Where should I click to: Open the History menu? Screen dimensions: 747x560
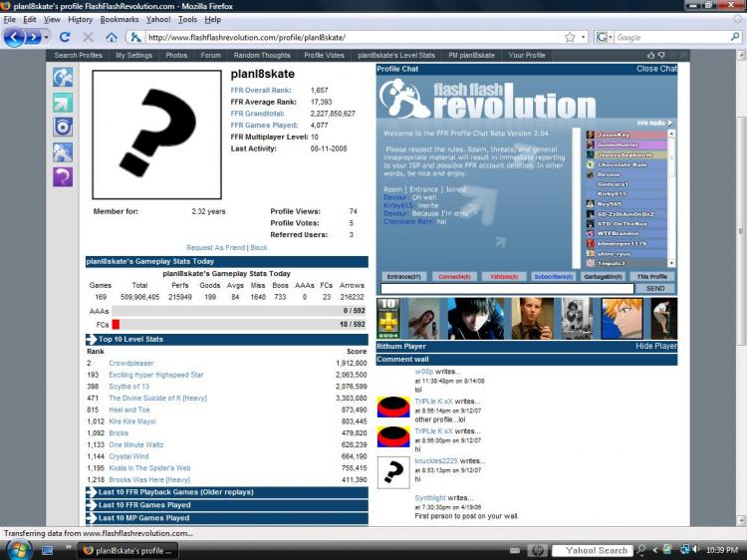click(80, 20)
